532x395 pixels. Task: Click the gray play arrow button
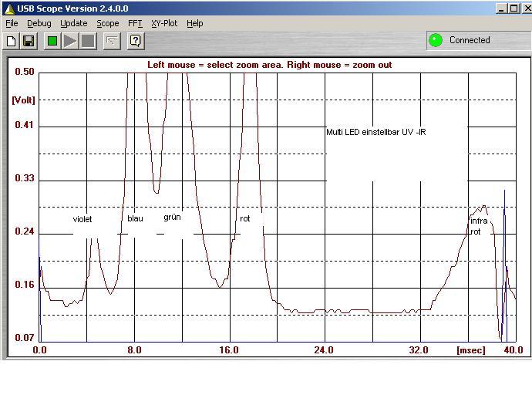70,41
